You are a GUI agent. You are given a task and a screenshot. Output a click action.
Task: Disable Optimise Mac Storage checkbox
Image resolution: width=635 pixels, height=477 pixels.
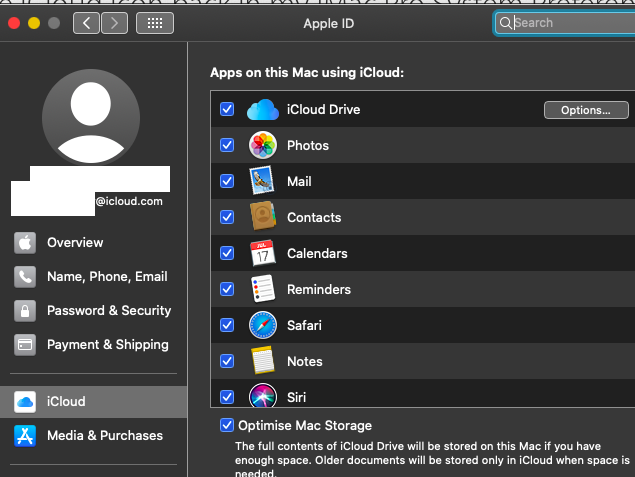(x=227, y=425)
